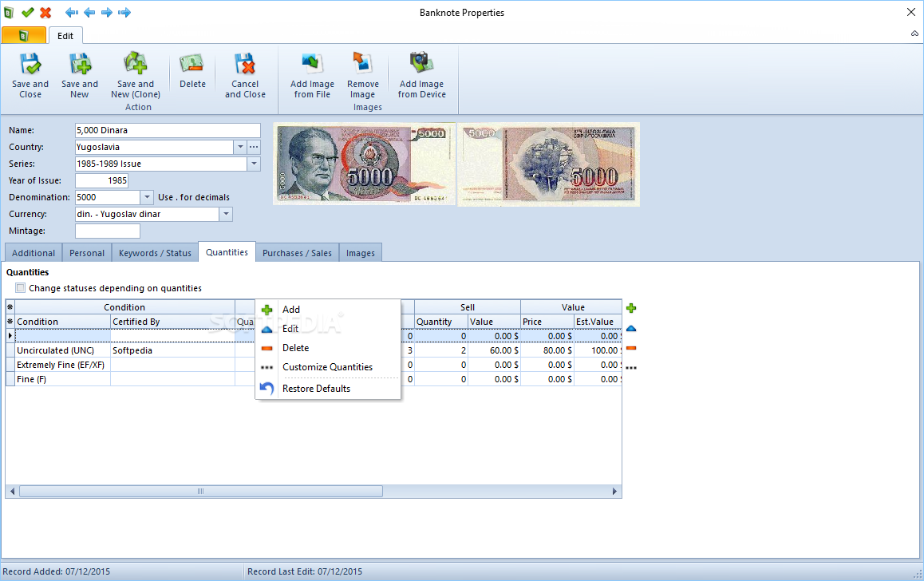This screenshot has width=924, height=581.
Task: Select the Extremely Fine (EF/XF) row cell
Action: 62,365
